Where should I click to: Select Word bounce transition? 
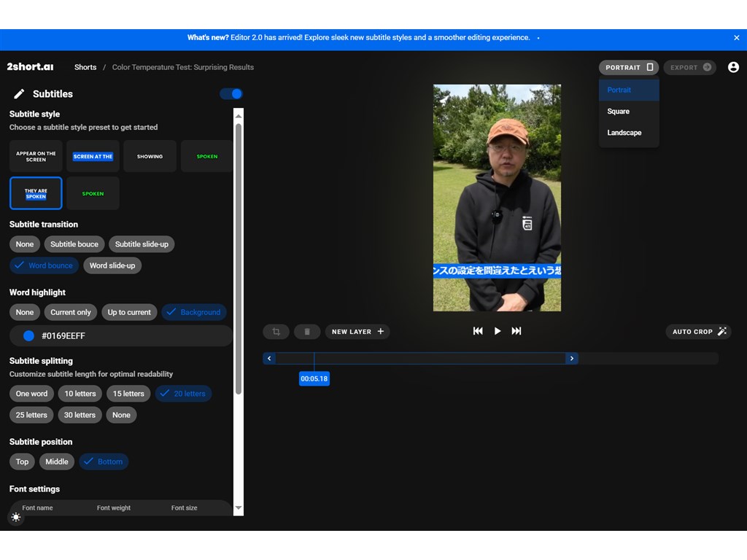pyautogui.click(x=44, y=265)
